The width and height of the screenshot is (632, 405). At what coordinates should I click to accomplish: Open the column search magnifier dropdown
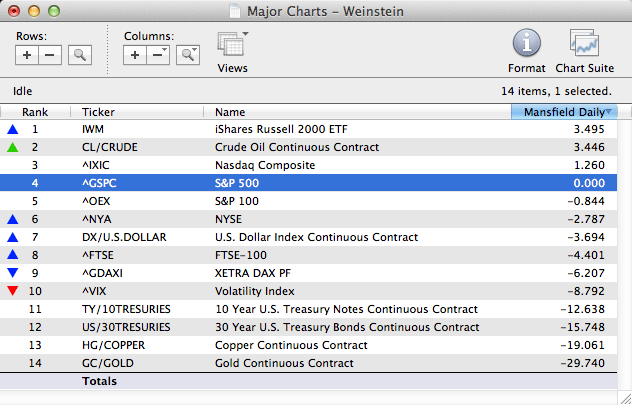pyautogui.click(x=187, y=55)
